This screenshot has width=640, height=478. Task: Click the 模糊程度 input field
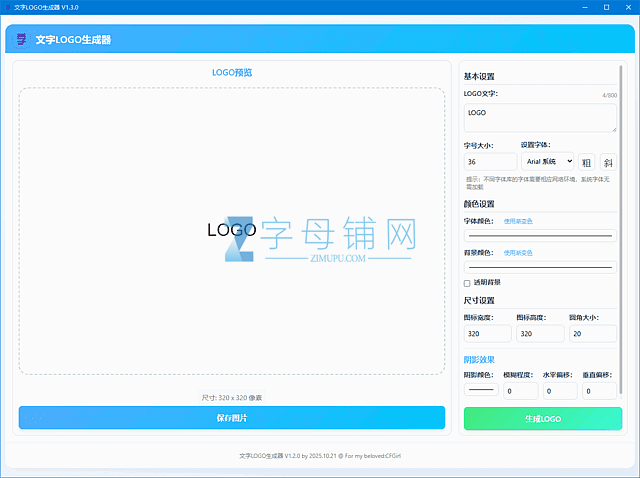521,391
